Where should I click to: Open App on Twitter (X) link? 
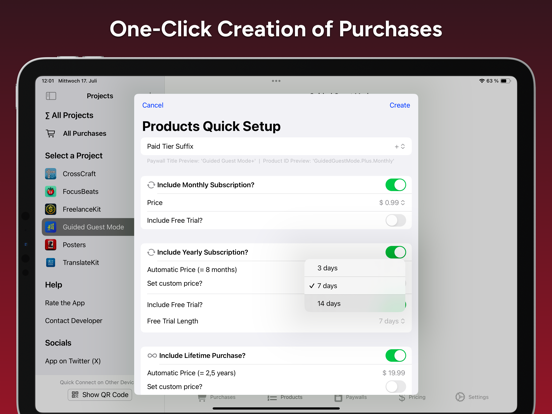pyautogui.click(x=73, y=361)
